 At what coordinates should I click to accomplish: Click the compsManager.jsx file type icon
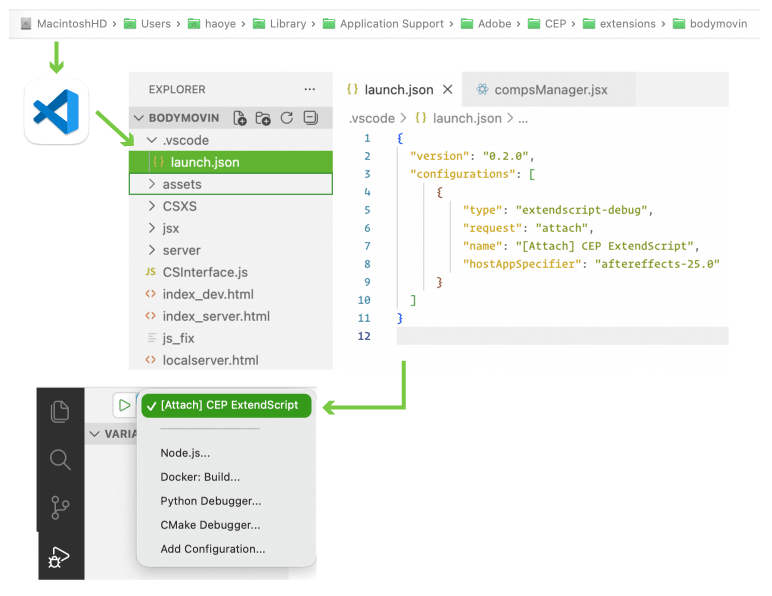[482, 89]
